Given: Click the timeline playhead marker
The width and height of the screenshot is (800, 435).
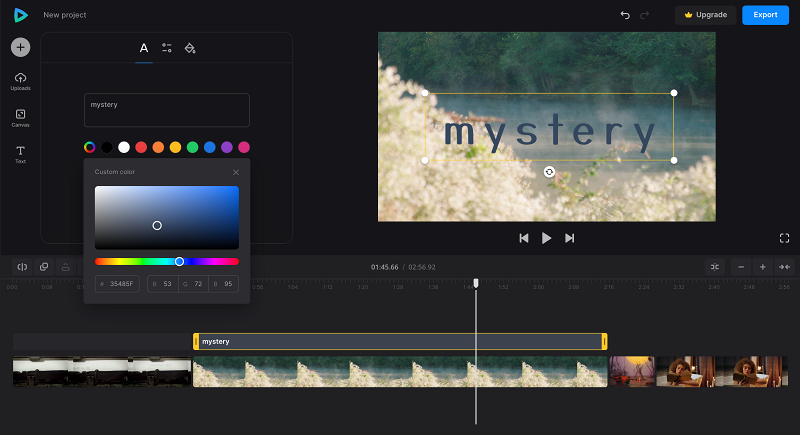Looking at the screenshot, I should click(x=476, y=283).
